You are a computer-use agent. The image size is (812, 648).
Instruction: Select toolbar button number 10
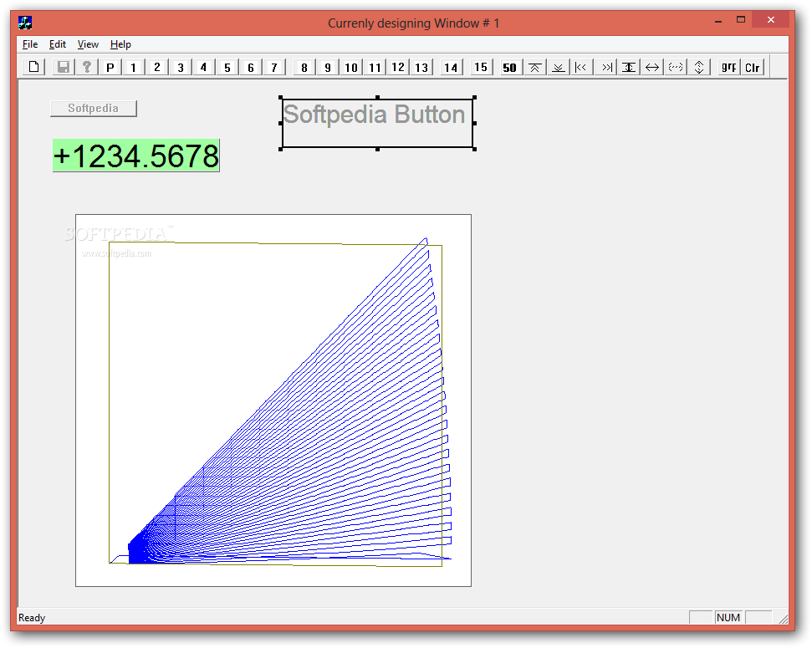pyautogui.click(x=351, y=67)
